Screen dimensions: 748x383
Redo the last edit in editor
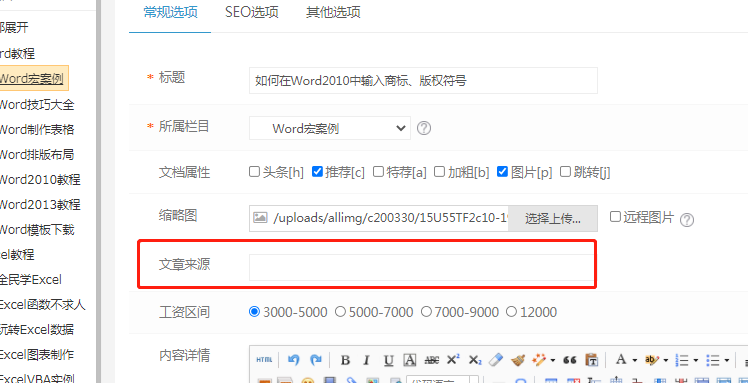[316, 360]
